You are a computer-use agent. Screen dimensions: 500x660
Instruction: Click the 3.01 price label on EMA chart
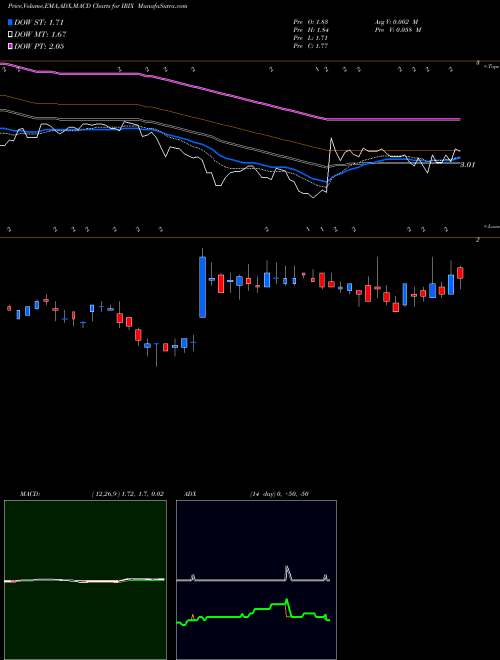[x=467, y=165]
